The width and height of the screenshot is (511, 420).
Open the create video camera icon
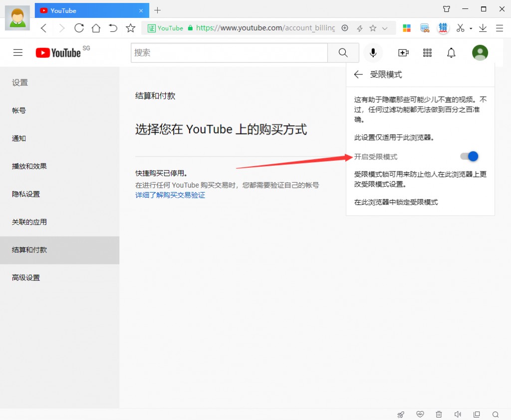[403, 52]
